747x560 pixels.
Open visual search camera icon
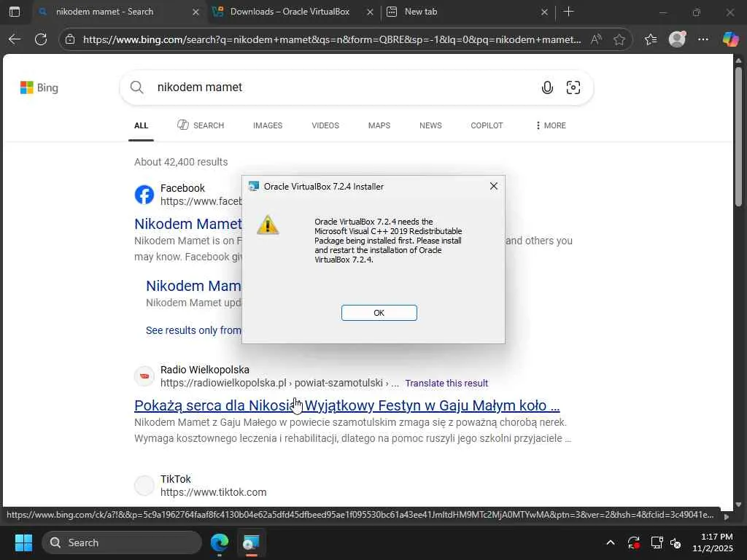click(573, 87)
